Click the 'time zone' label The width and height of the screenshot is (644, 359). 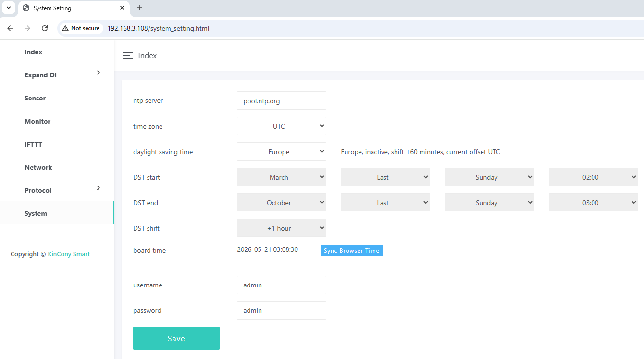click(148, 126)
